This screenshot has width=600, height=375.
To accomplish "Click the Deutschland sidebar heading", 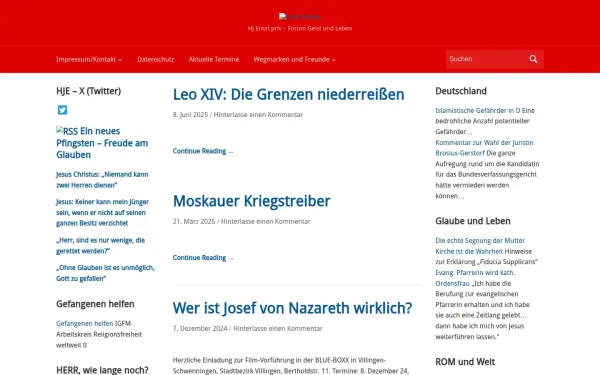I will (461, 91).
